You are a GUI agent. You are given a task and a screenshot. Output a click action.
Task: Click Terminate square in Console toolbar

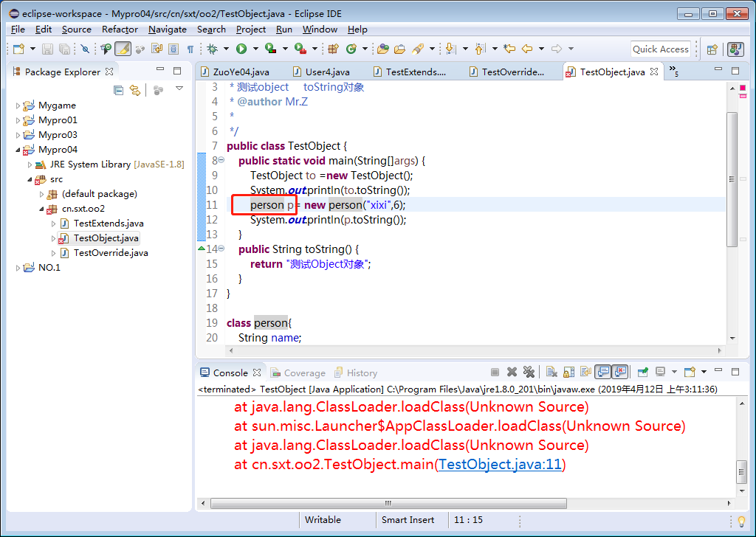coord(495,373)
